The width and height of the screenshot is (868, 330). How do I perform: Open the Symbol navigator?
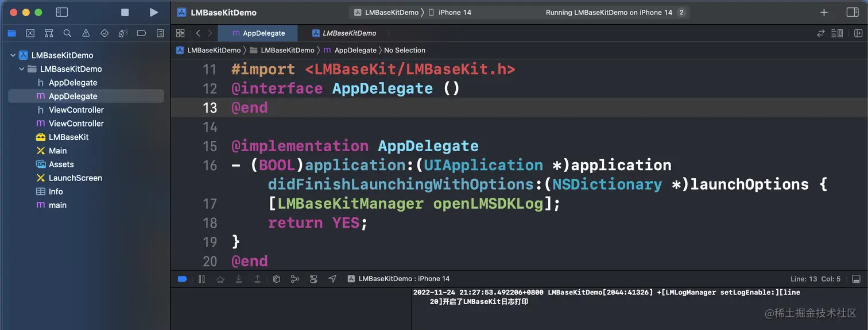click(49, 33)
